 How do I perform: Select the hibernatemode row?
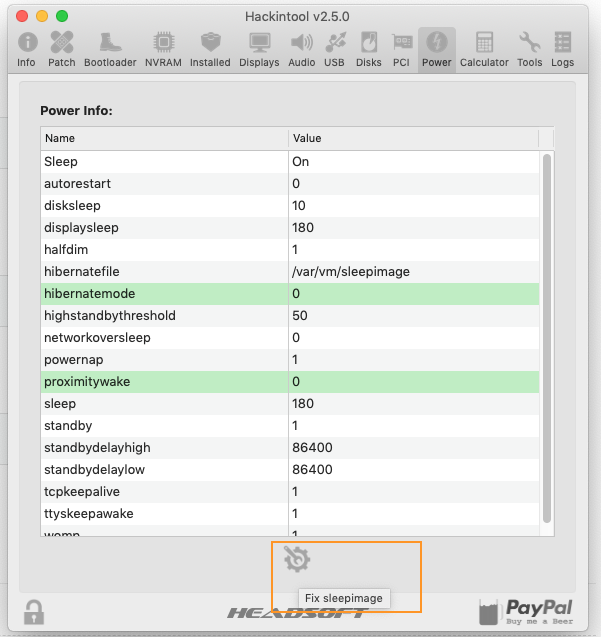coord(290,294)
